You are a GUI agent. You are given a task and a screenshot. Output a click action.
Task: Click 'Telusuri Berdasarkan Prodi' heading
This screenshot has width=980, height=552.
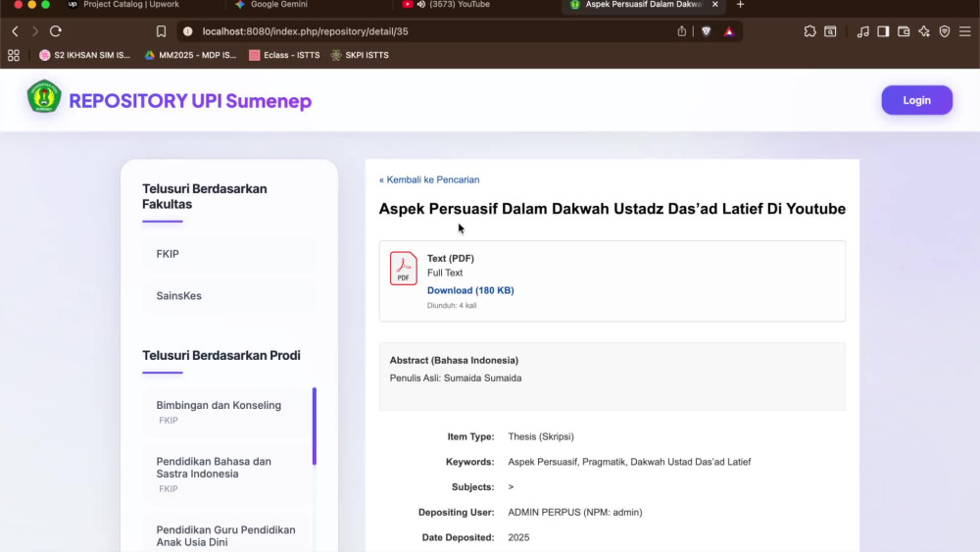[x=221, y=355]
